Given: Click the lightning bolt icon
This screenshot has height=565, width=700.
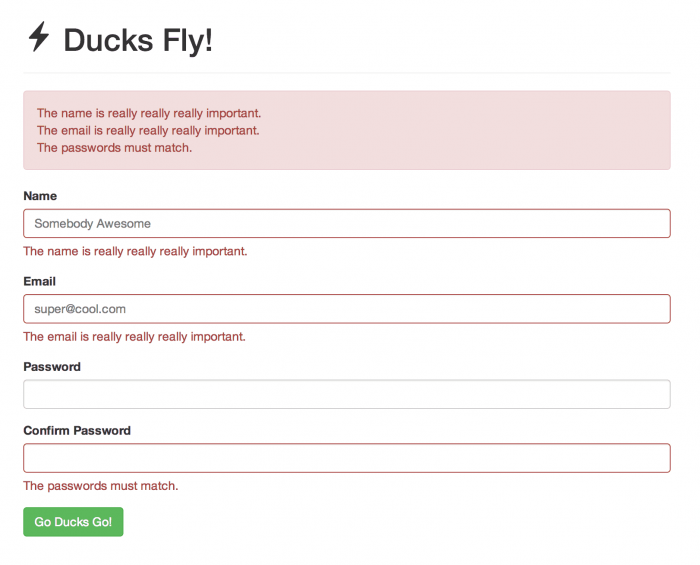Looking at the screenshot, I should [38, 37].
